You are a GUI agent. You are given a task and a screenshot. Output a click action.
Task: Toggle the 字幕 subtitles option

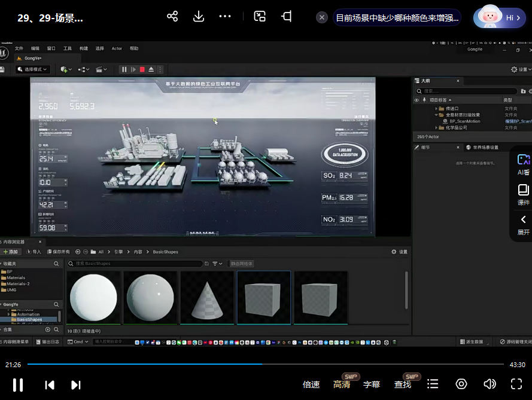(x=372, y=384)
